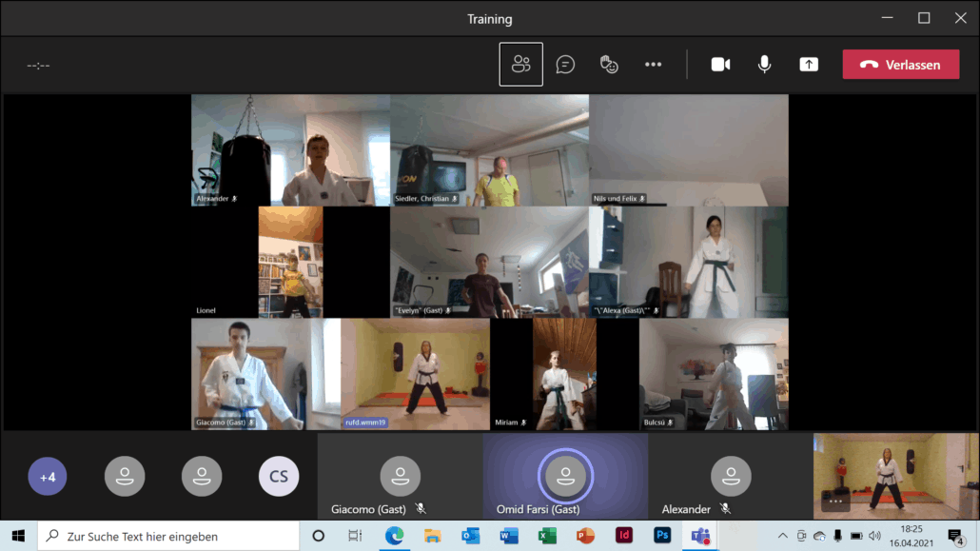This screenshot has height=551, width=980.
Task: Open Excel from the taskbar
Action: [547, 536]
